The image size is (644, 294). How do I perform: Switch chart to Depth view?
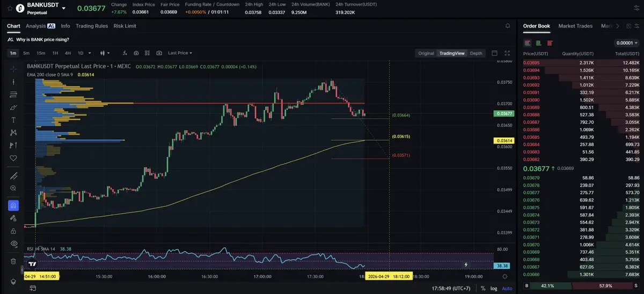(x=476, y=53)
